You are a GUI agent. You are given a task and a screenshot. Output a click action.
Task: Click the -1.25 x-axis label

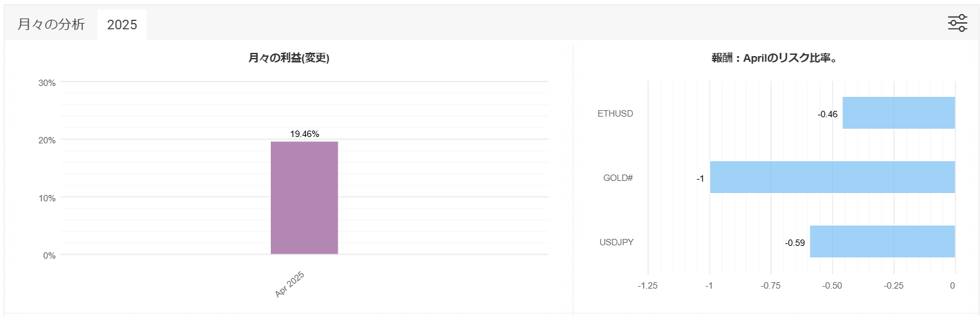tap(647, 286)
